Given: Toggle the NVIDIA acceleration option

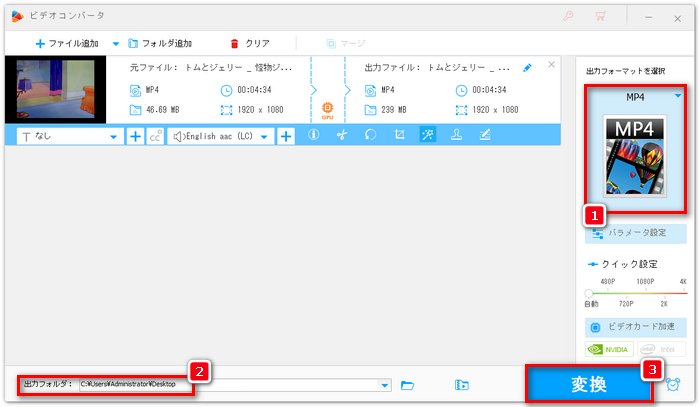Looking at the screenshot, I should pyautogui.click(x=609, y=350).
